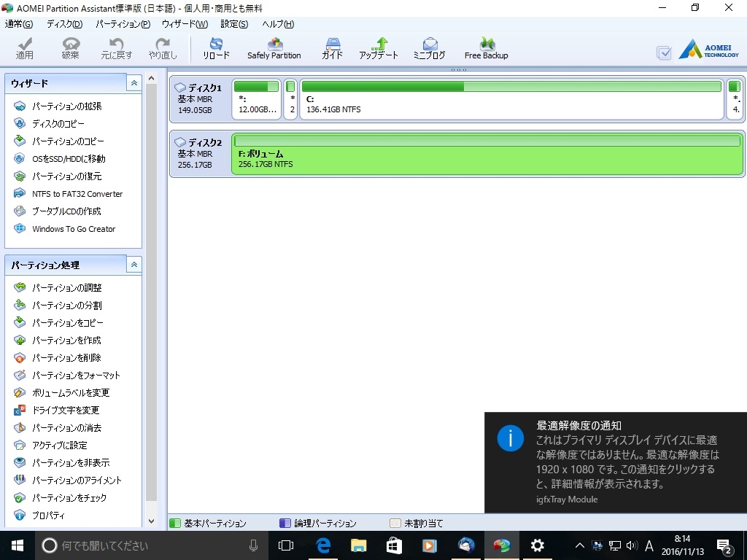Choose パーティションをチェック operation
747x560 pixels.
tap(60, 498)
